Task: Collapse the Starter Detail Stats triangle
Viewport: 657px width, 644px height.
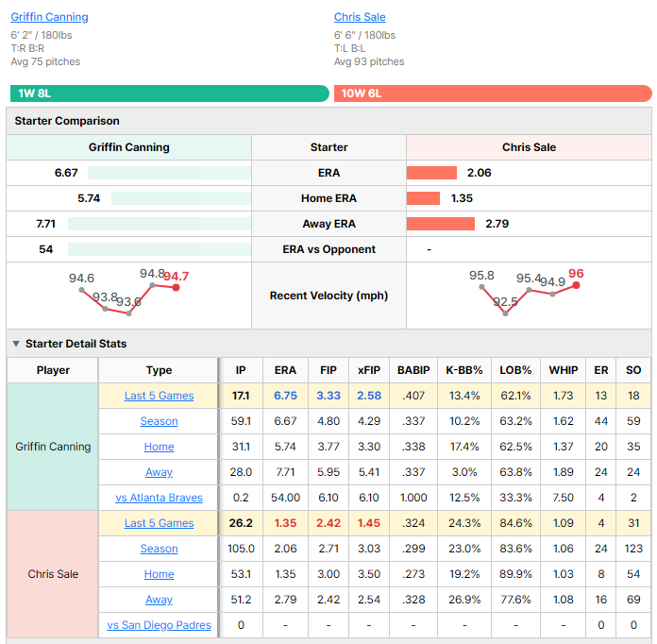Action: (16, 344)
